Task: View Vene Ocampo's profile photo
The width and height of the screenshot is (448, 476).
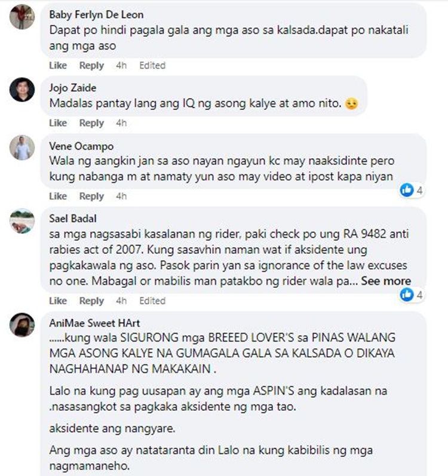Action: (x=22, y=148)
